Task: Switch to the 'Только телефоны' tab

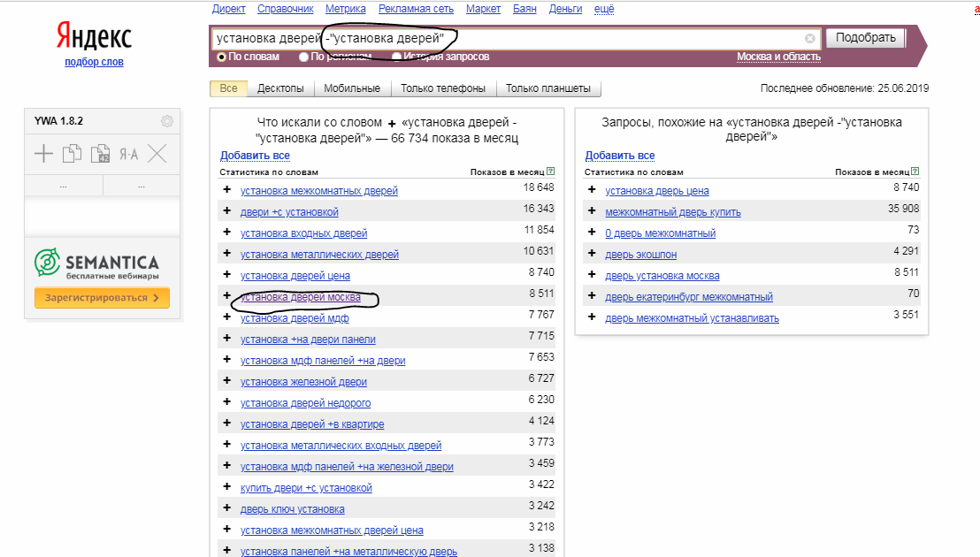Action: (443, 88)
